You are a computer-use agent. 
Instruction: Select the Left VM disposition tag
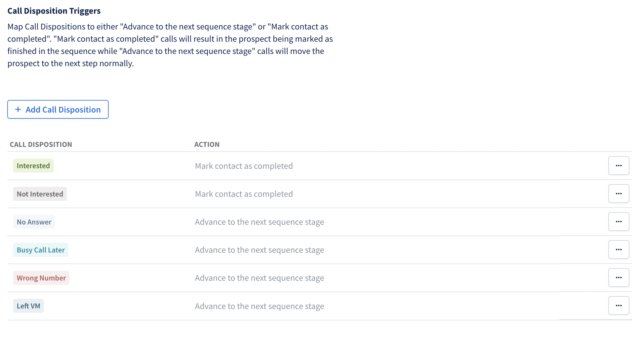point(28,306)
